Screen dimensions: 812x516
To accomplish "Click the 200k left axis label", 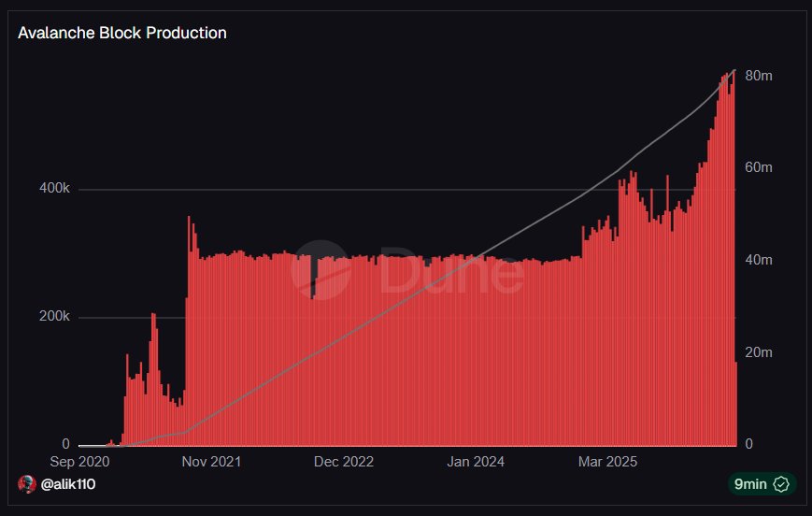I will pyautogui.click(x=53, y=317).
